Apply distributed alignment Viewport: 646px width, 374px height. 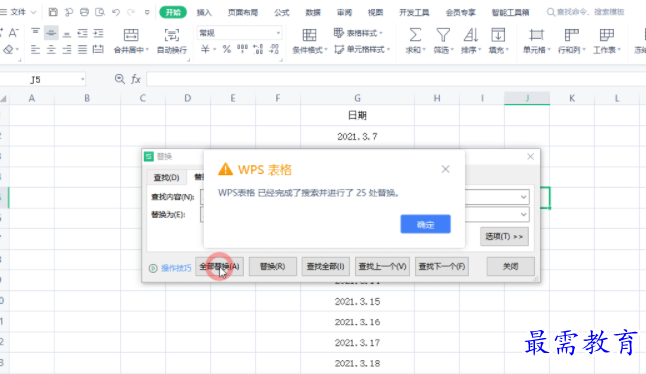pyautogui.click(x=98, y=50)
